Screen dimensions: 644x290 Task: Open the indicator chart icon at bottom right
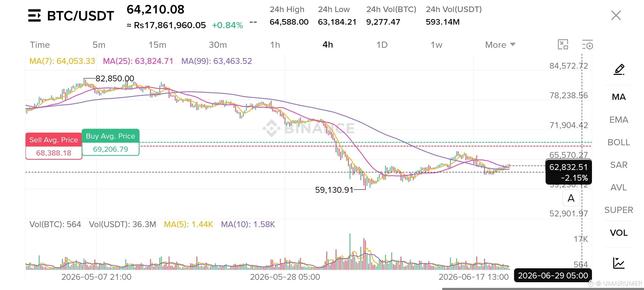pyautogui.click(x=619, y=263)
